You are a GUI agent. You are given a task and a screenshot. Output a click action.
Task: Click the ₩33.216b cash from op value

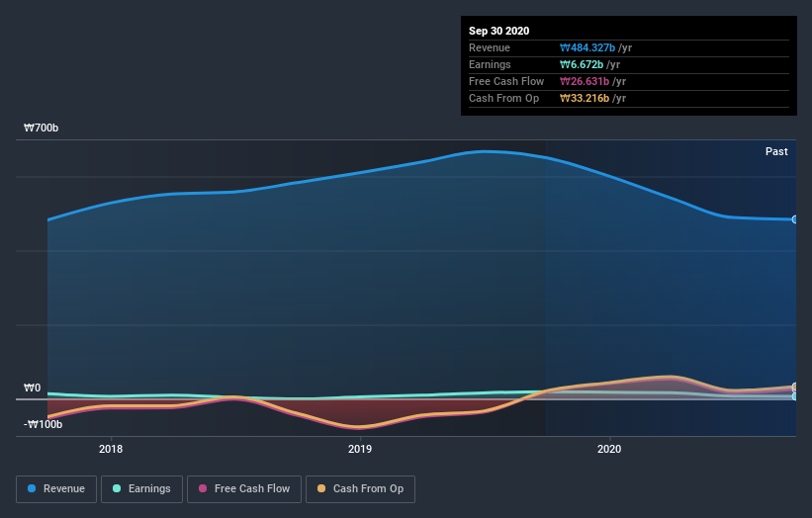pos(585,98)
